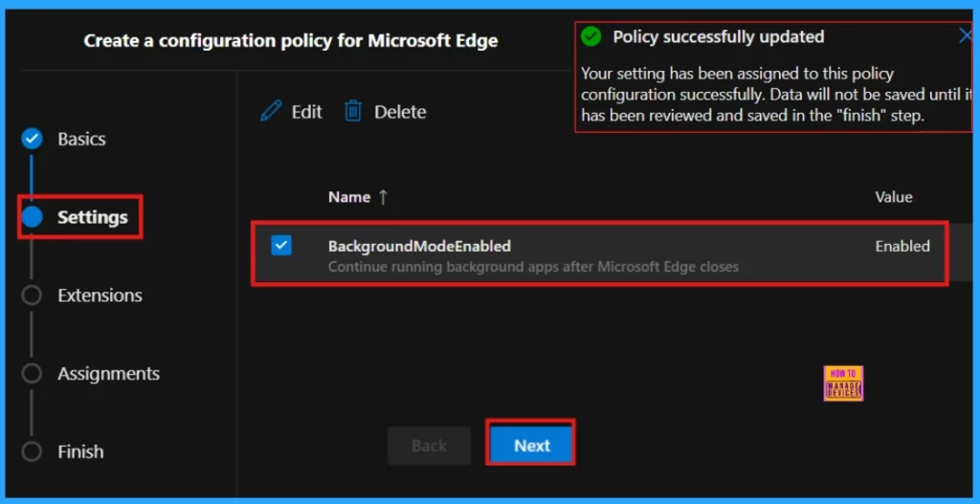Click the Finish step circle
This screenshot has height=504, width=980.
[x=32, y=451]
